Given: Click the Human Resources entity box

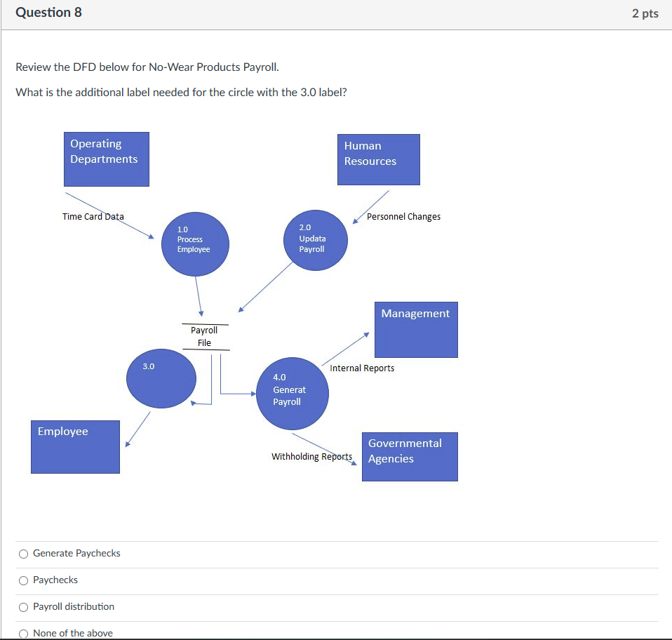Looking at the screenshot, I should tap(378, 159).
